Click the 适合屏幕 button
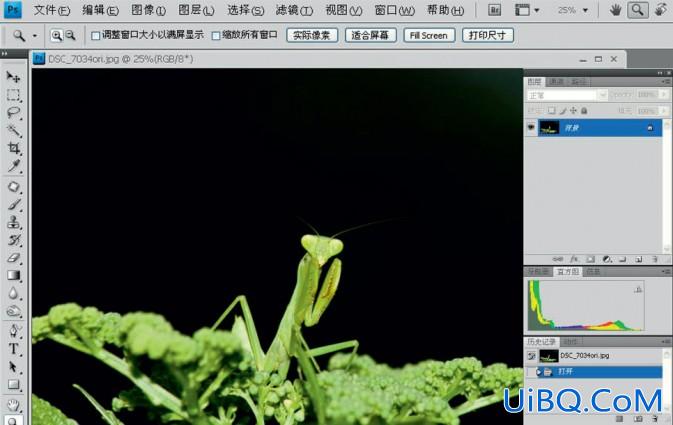673x425 pixels. [370, 36]
